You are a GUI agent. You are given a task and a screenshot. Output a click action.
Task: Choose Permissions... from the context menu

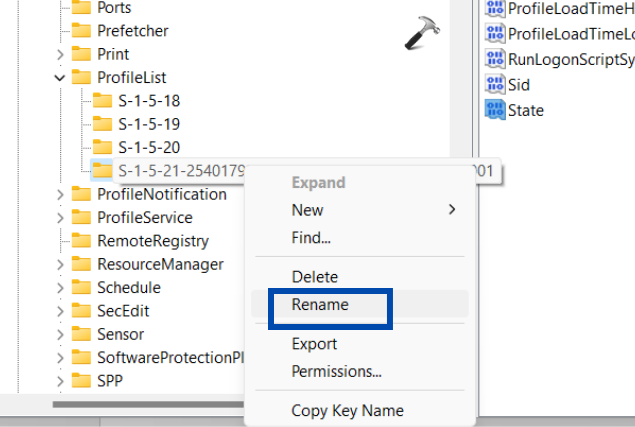click(x=360, y=371)
